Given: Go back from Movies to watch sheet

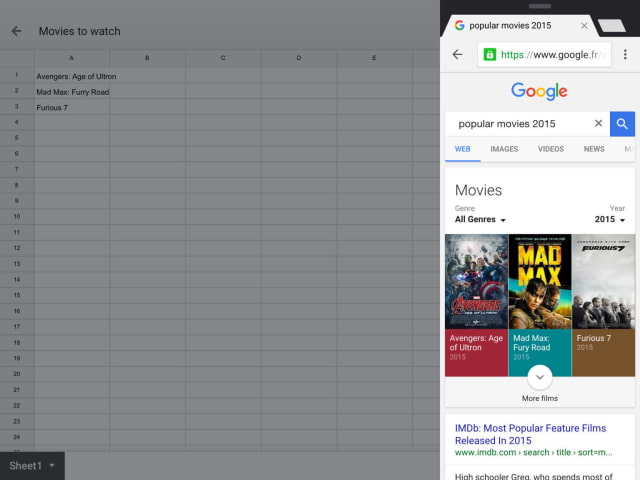Looking at the screenshot, I should (16, 31).
